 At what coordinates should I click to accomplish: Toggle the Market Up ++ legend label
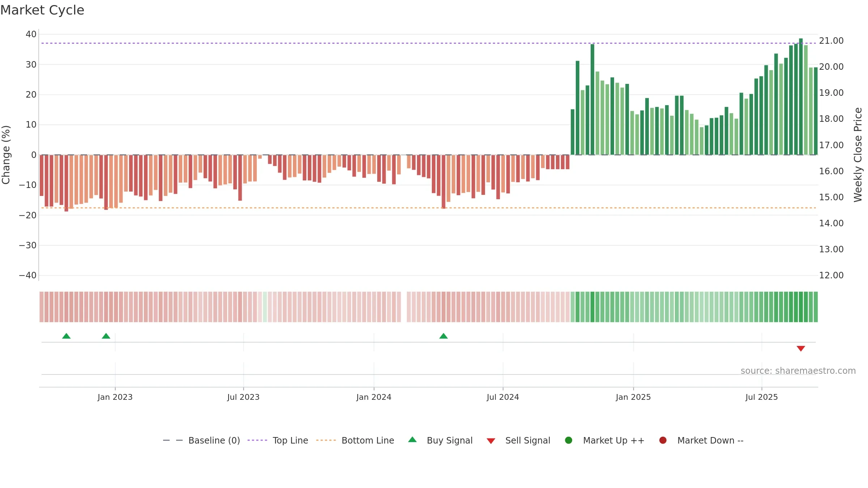point(614,441)
